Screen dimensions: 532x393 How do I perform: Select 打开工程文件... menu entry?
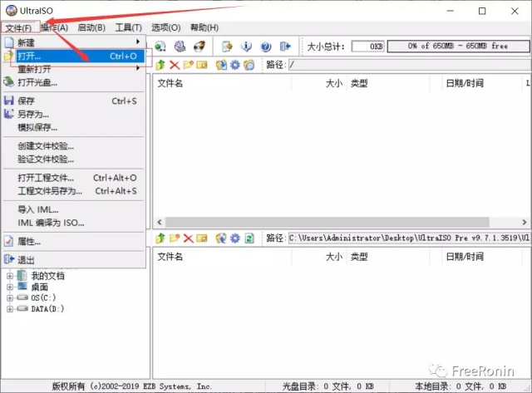point(74,178)
